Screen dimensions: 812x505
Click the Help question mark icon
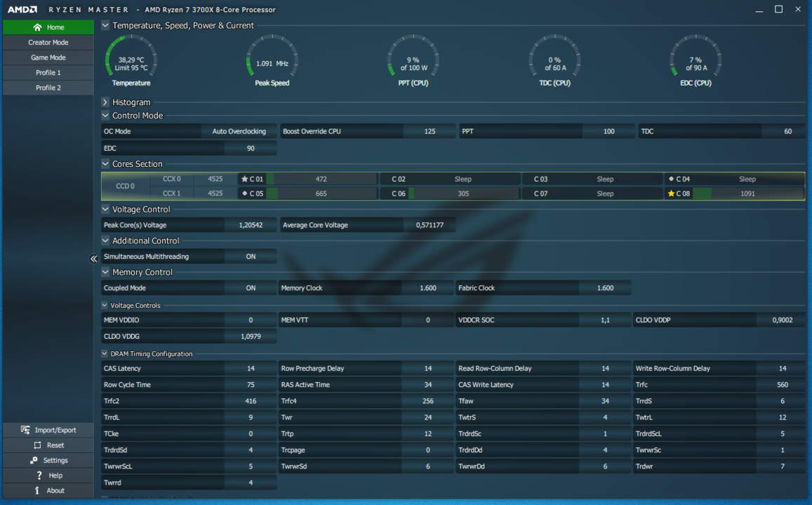coord(39,475)
